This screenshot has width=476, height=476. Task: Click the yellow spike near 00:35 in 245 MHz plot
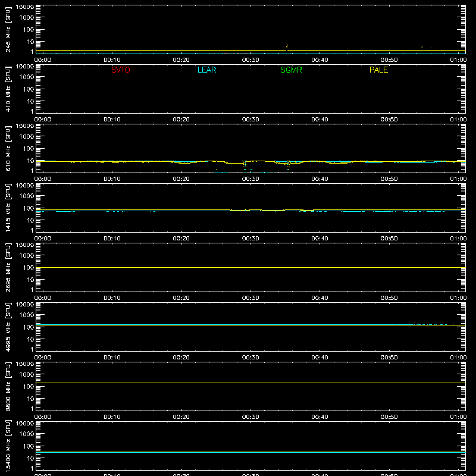(x=287, y=46)
